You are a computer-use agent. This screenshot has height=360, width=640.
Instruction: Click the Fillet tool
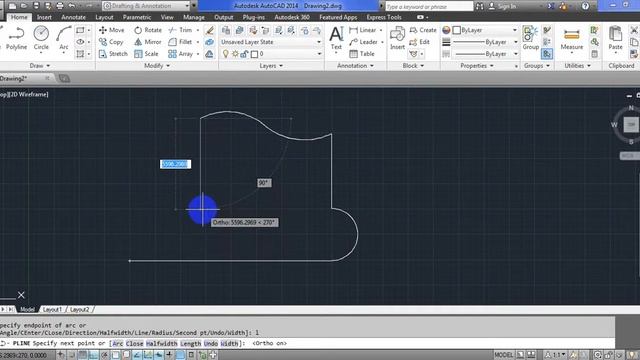tap(180, 42)
